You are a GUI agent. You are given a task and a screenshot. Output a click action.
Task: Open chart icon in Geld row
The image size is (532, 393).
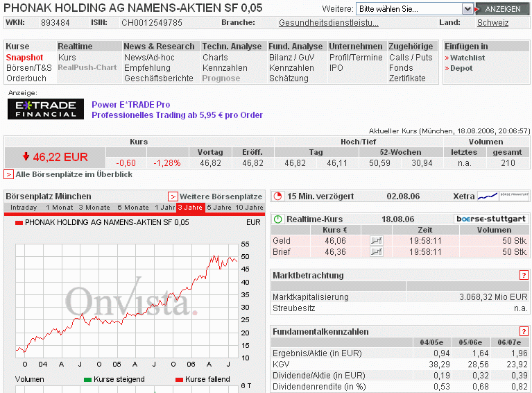coord(376,241)
